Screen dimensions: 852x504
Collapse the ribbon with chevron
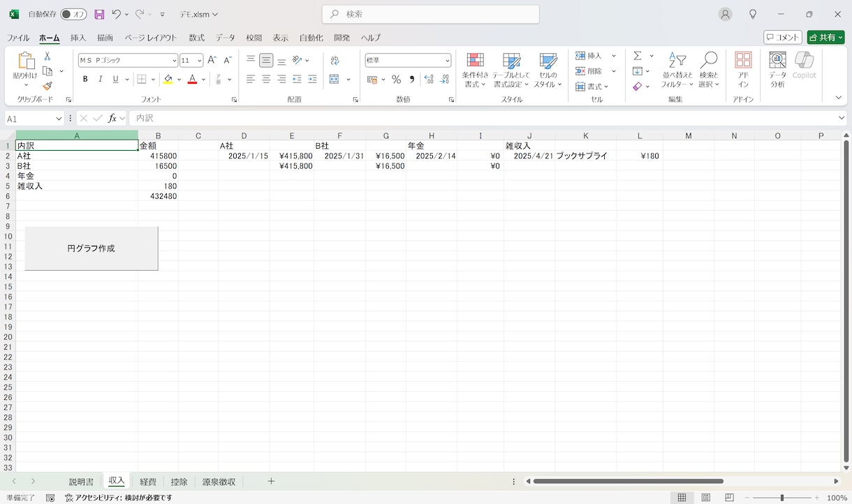pos(839,98)
